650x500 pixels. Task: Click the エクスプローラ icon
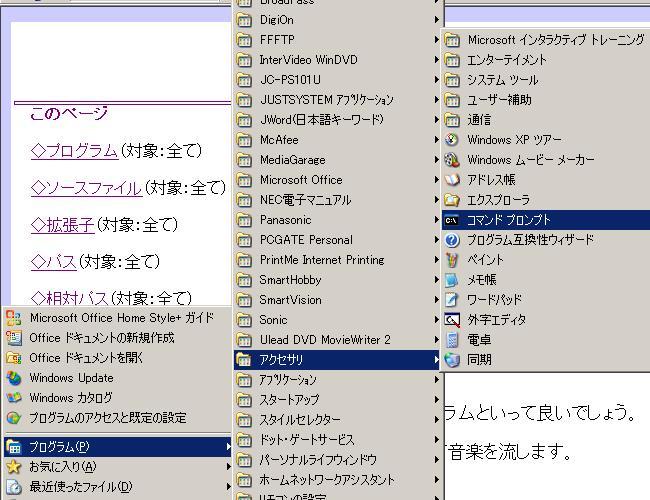(452, 200)
